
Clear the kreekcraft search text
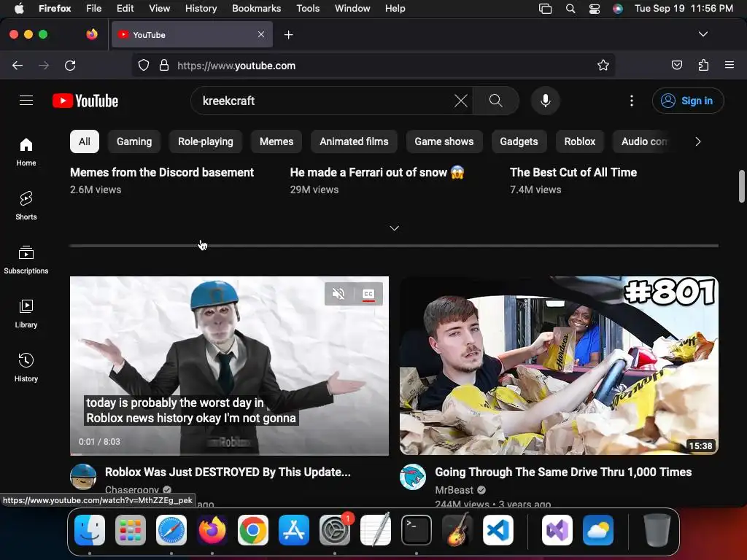tap(461, 101)
